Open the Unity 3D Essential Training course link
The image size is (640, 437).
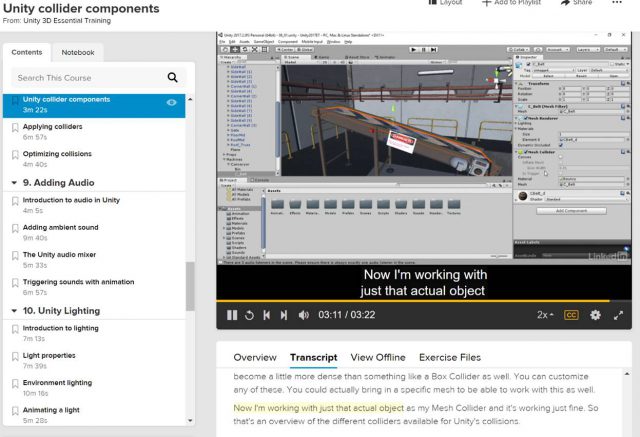pyautogui.click(x=67, y=20)
